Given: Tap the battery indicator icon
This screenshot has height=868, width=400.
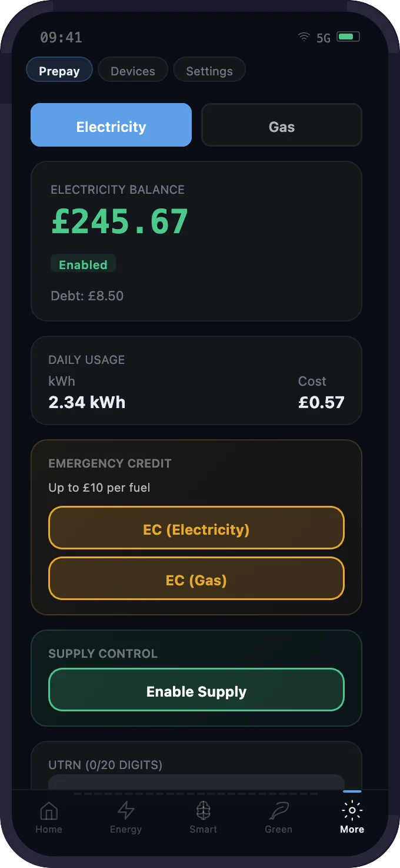Looking at the screenshot, I should click(x=348, y=37).
